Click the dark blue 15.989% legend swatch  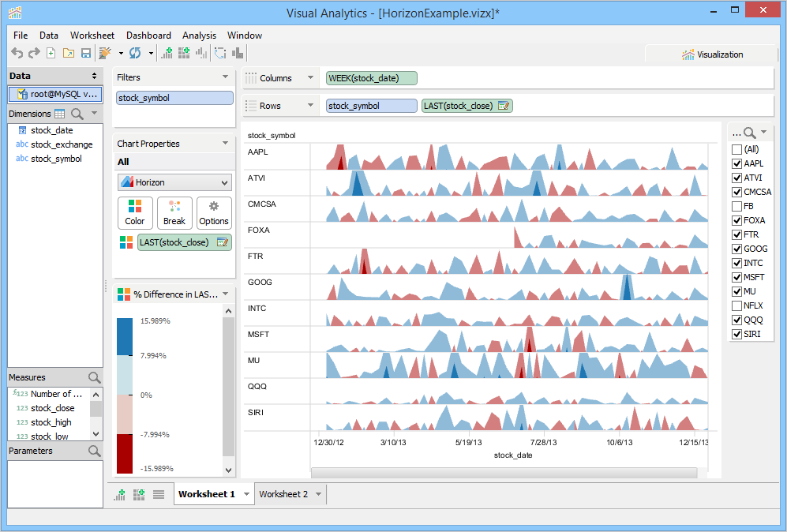(125, 337)
